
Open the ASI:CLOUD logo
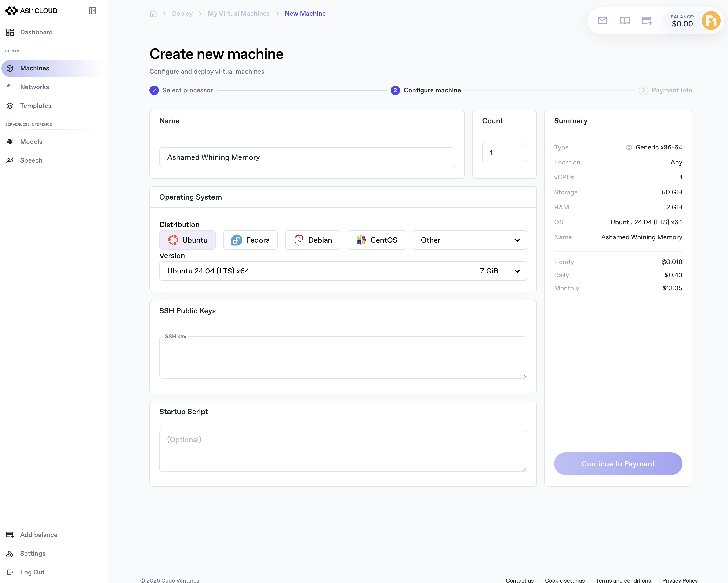[x=31, y=11]
